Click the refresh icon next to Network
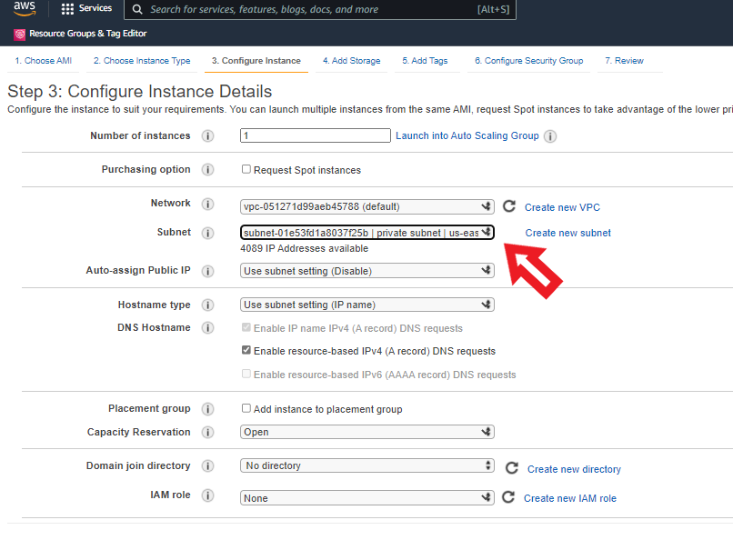Screen dimensions: 733x560 [x=509, y=207]
